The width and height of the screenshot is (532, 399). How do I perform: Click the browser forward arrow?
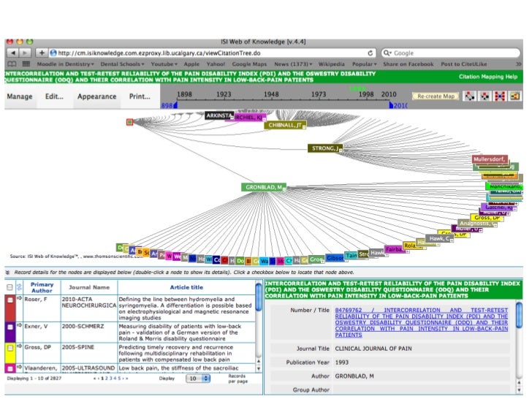pyautogui.click(x=25, y=53)
